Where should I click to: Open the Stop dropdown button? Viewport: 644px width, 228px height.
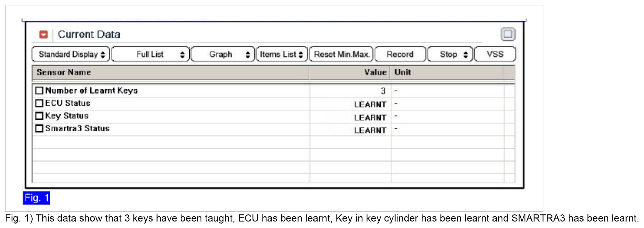pyautogui.click(x=450, y=54)
